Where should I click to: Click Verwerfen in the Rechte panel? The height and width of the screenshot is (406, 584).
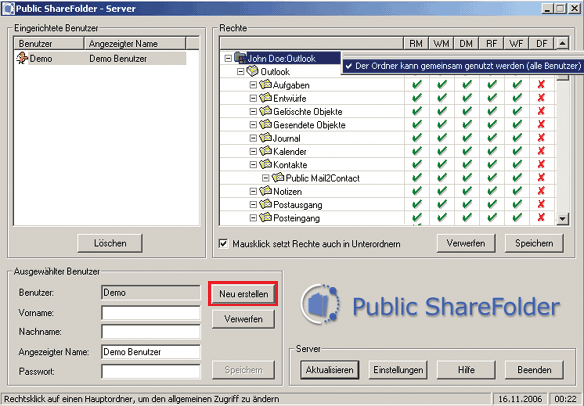click(466, 243)
